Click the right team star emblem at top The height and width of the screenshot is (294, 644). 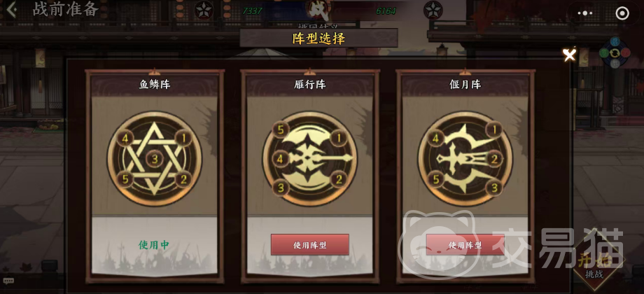click(433, 9)
